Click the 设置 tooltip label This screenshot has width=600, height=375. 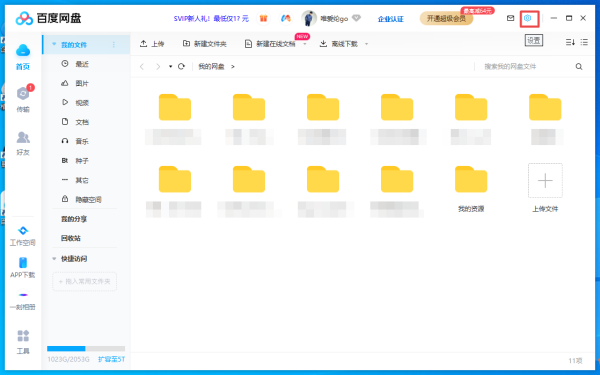click(x=533, y=40)
